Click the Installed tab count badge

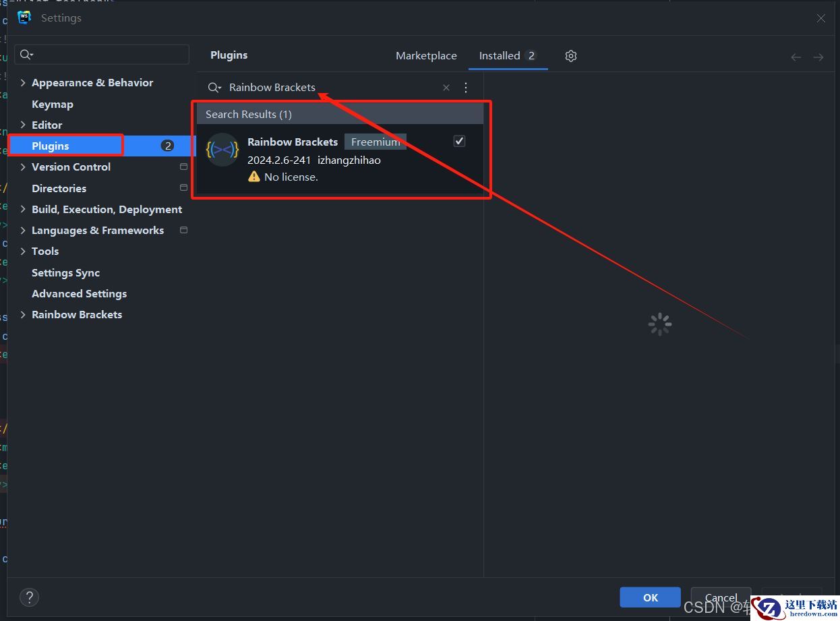[x=531, y=56]
